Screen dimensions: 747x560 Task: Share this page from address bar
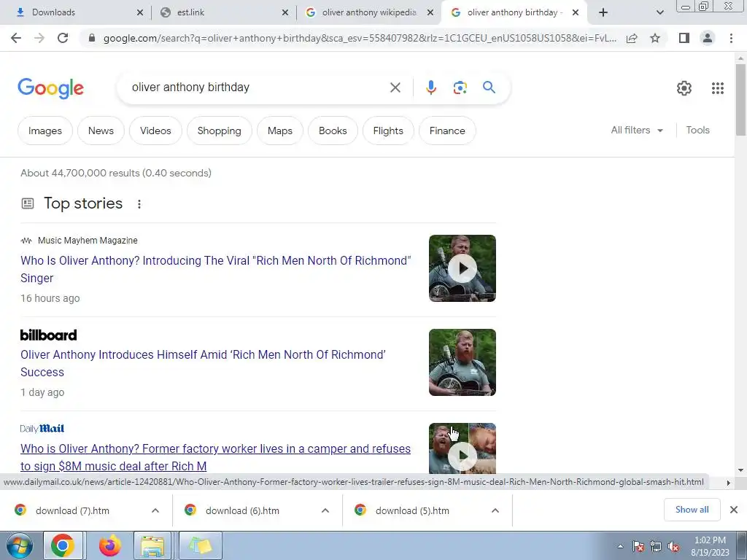click(632, 38)
